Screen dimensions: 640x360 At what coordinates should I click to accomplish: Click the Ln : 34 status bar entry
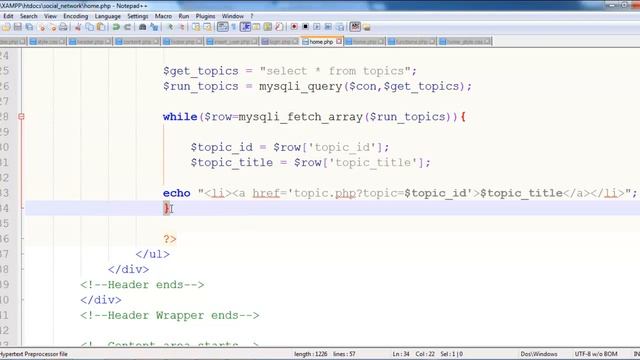click(x=401, y=354)
